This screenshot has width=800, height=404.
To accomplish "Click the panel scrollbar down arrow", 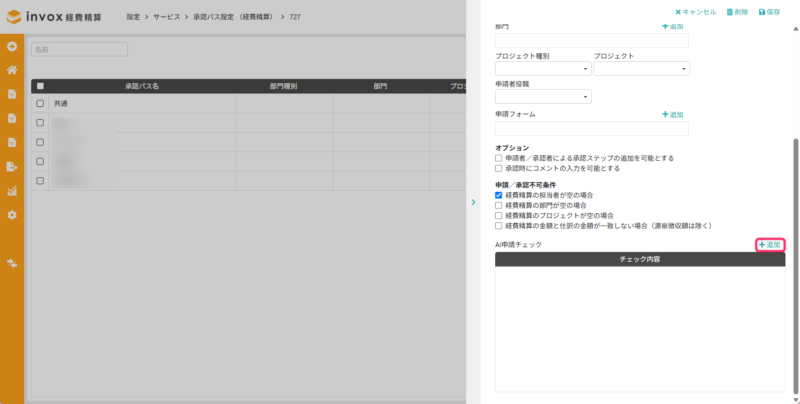I will [x=796, y=400].
